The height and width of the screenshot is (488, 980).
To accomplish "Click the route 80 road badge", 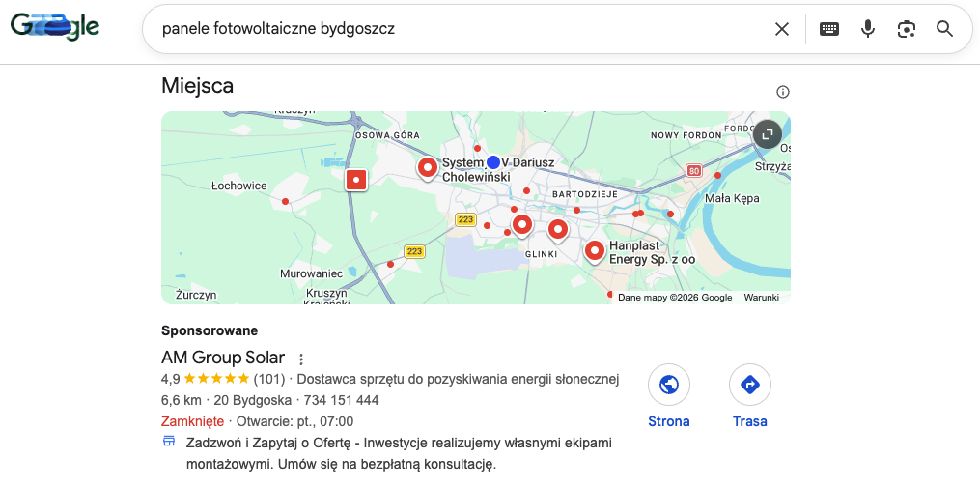I will pos(694,170).
